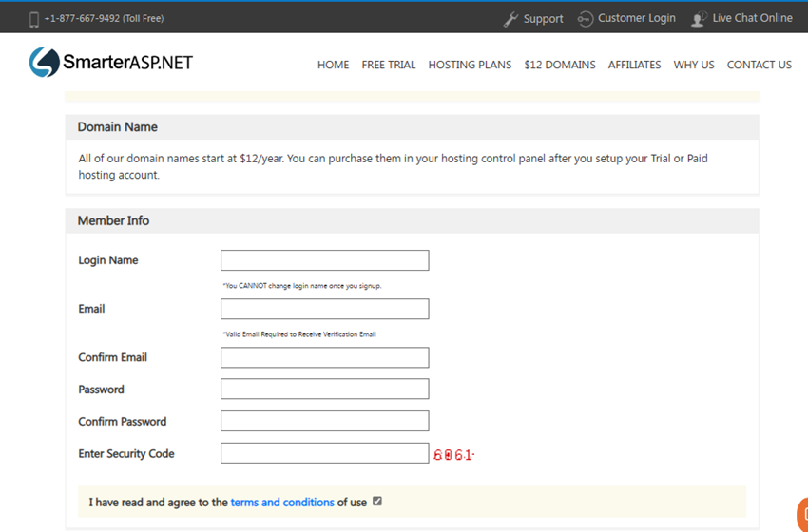Click the security code captcha image

click(453, 455)
